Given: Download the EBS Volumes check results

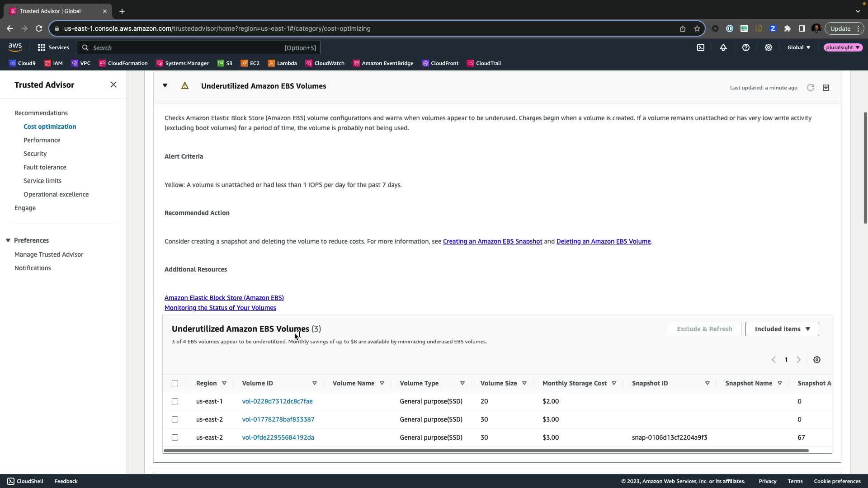Looking at the screenshot, I should point(826,88).
